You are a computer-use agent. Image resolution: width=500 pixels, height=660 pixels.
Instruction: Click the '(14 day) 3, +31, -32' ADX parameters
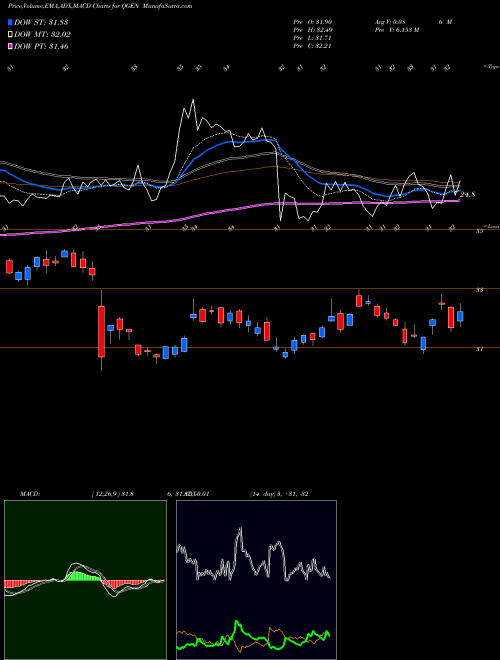(x=279, y=494)
